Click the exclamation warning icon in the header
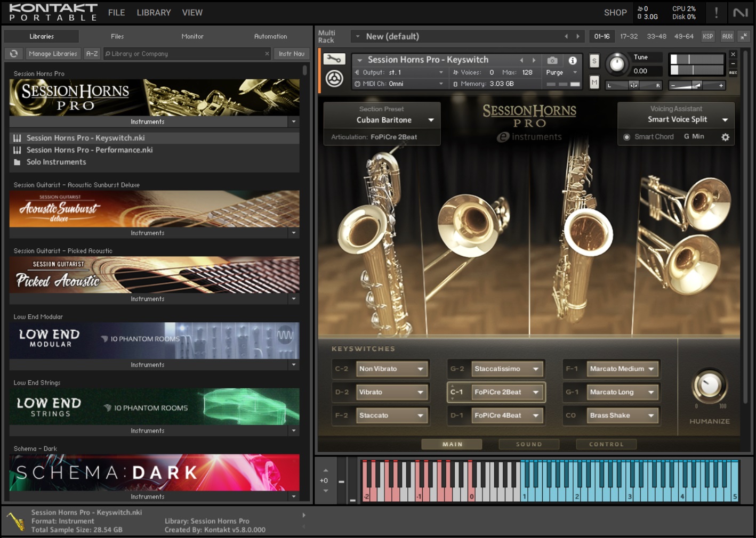 click(717, 12)
